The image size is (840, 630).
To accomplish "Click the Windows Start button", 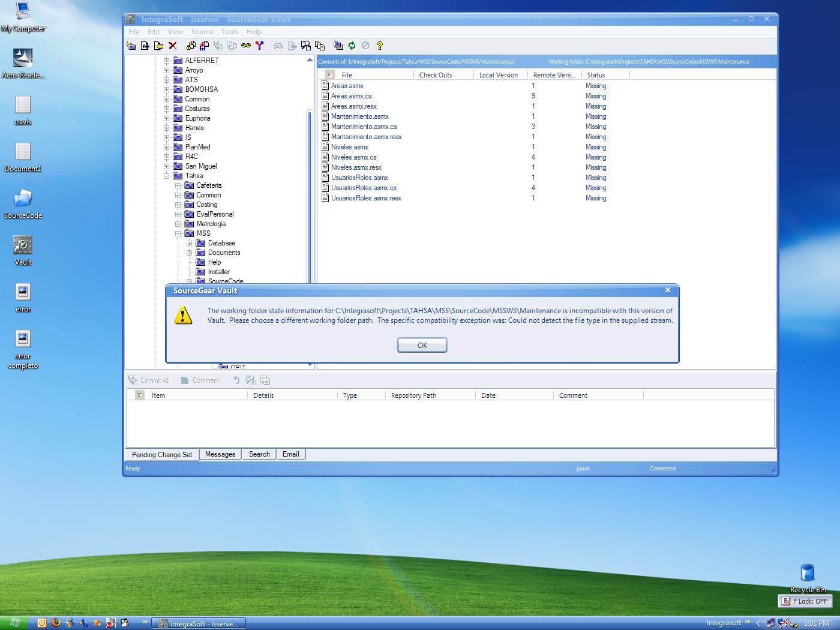I will pos(14,623).
